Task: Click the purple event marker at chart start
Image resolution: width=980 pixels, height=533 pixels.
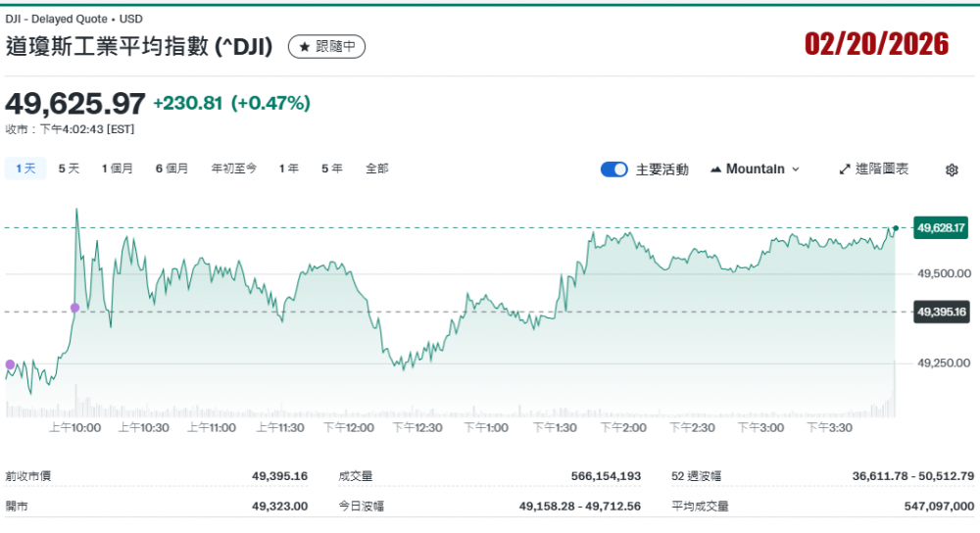Action: (10, 364)
